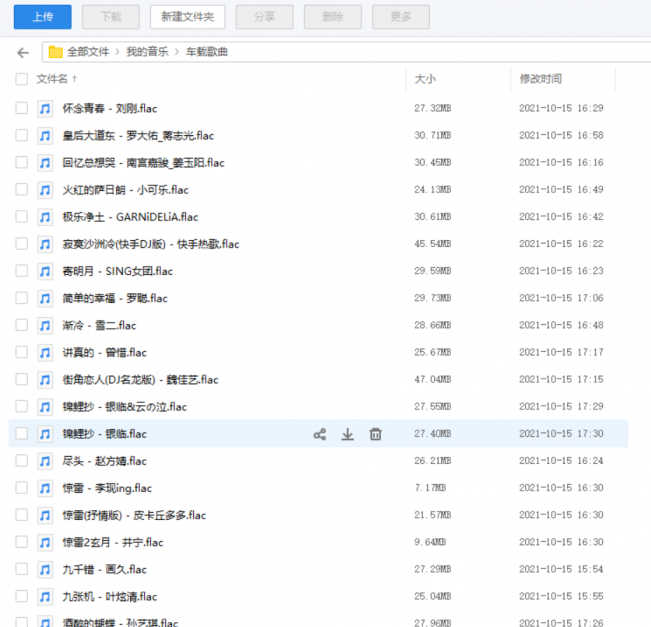Select checkbox of 极乐净土 - GARNiDELiA.flac
The height and width of the screenshot is (627, 651).
(x=22, y=217)
